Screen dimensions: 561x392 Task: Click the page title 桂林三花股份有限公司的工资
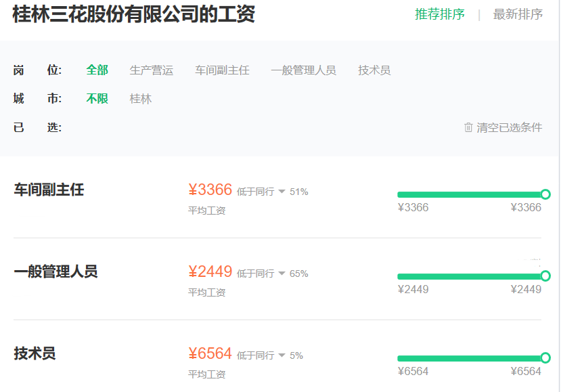[x=134, y=14]
